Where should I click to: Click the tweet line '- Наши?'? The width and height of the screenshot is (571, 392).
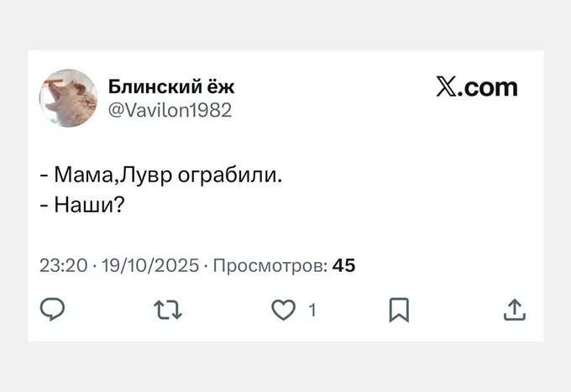coord(81,203)
